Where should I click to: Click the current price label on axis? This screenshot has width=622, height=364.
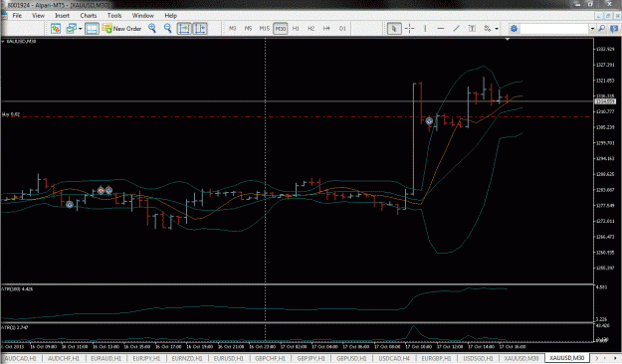point(605,101)
